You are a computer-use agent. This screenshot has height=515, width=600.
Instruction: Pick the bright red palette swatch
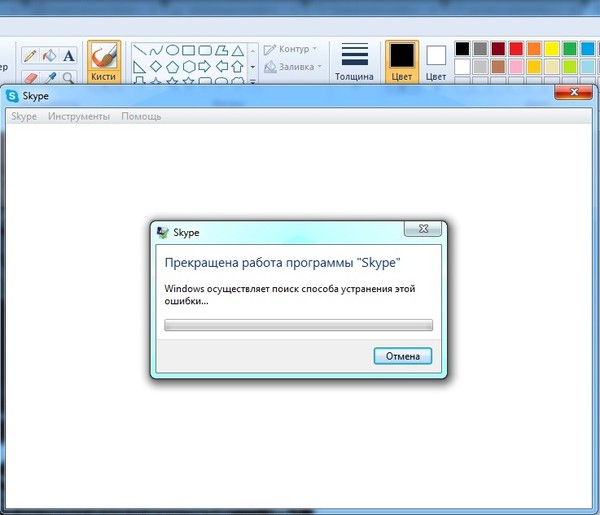coord(516,49)
